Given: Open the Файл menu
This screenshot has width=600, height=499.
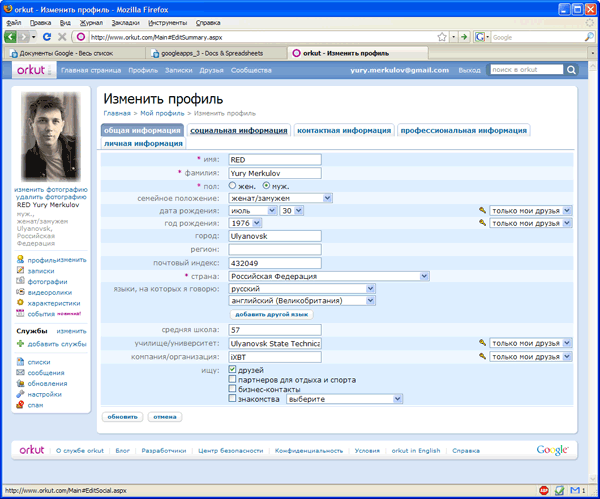Looking at the screenshot, I should click(x=13, y=23).
